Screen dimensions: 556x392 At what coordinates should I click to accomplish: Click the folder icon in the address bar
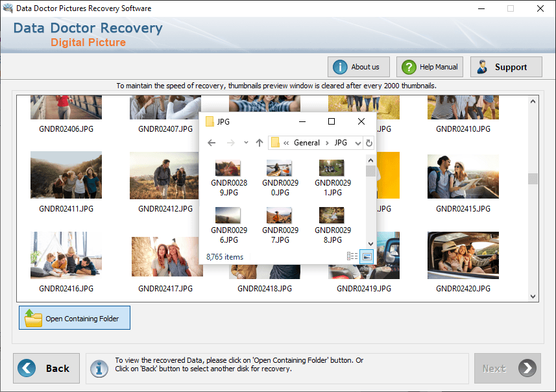[x=275, y=143]
